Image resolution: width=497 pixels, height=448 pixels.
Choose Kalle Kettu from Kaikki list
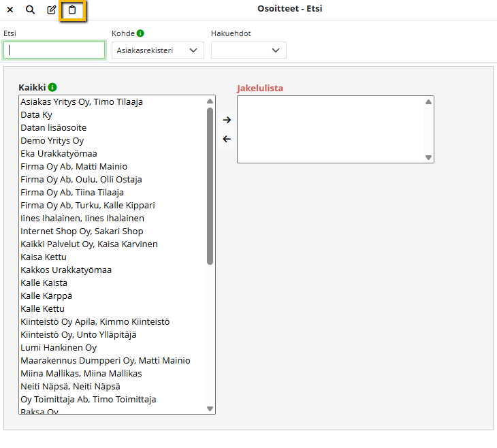coord(44,308)
